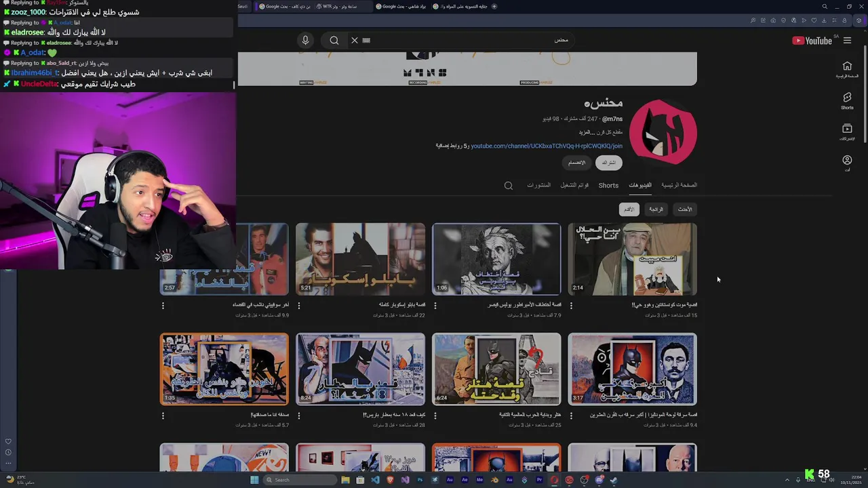Open the 3:17 Mona Lisa theft video thumbnail

(632, 369)
